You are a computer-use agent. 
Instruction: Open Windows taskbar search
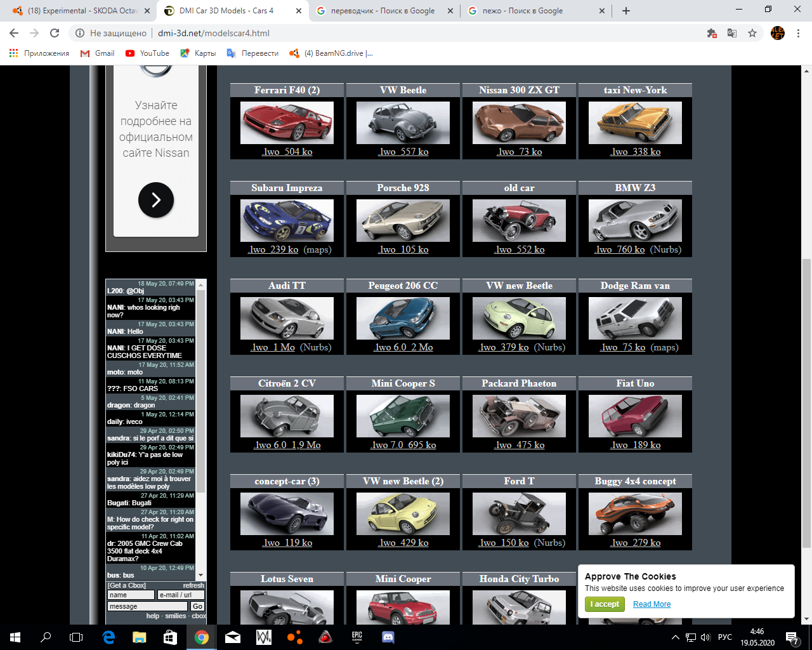[46, 637]
